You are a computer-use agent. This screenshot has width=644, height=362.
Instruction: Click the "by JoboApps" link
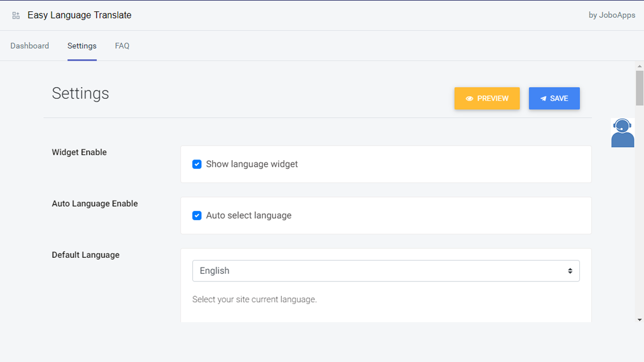point(611,15)
